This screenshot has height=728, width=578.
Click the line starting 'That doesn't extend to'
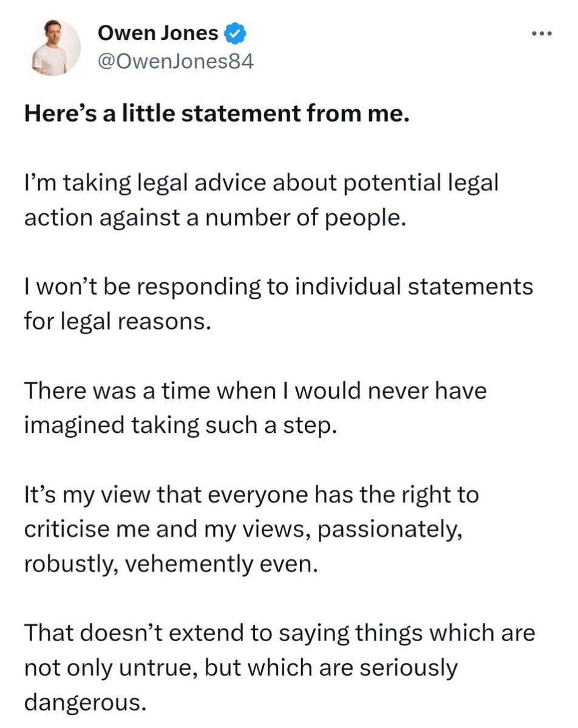click(x=279, y=633)
